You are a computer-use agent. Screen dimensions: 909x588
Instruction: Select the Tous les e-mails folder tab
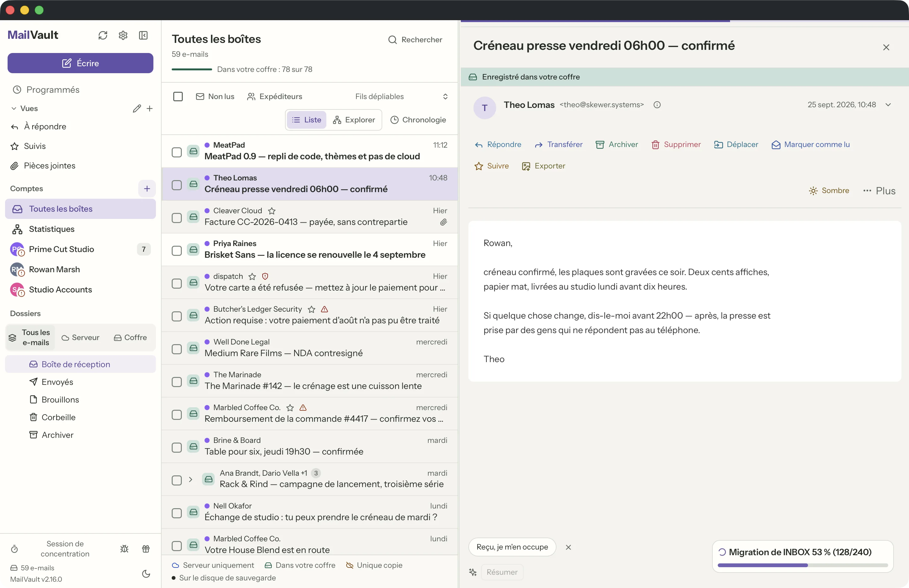tap(30, 338)
